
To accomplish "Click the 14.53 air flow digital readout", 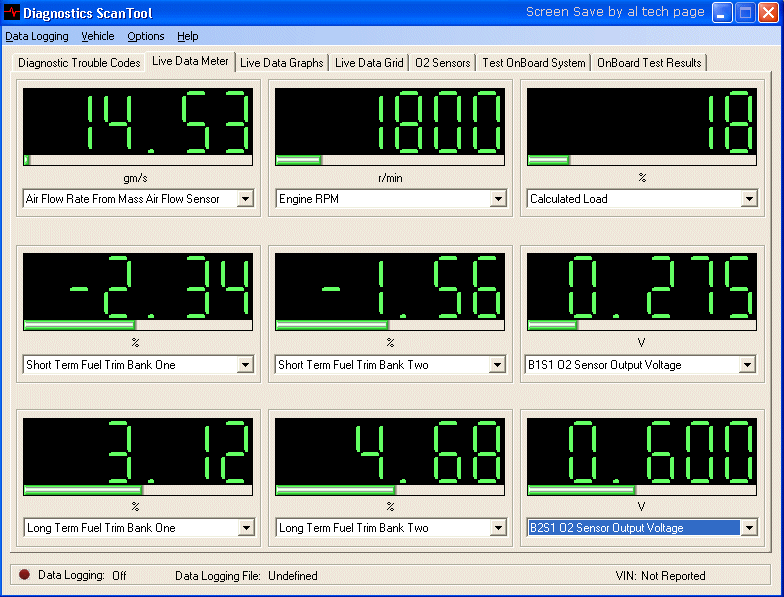I will [138, 121].
